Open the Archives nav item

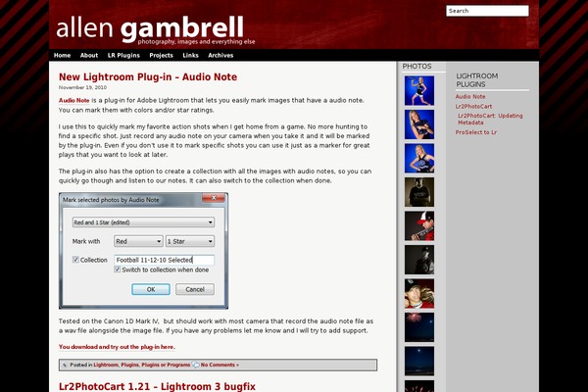(220, 55)
